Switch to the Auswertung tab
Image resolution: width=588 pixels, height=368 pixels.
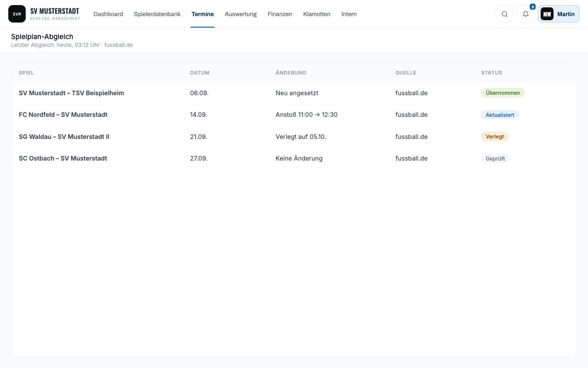pyautogui.click(x=241, y=14)
